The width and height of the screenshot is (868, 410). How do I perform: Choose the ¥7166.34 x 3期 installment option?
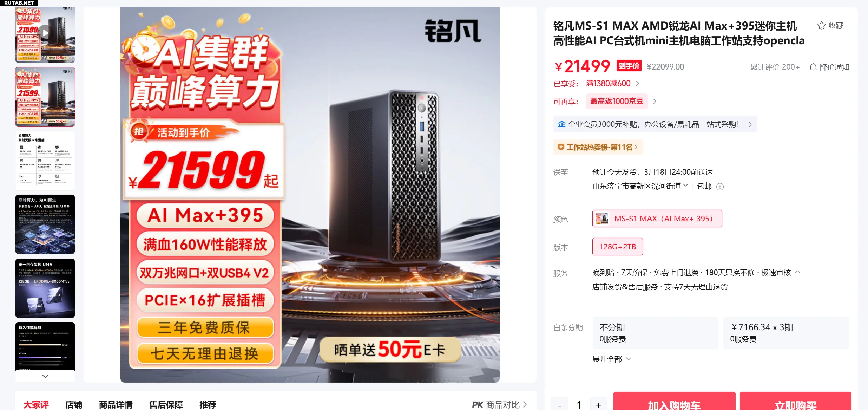click(786, 333)
